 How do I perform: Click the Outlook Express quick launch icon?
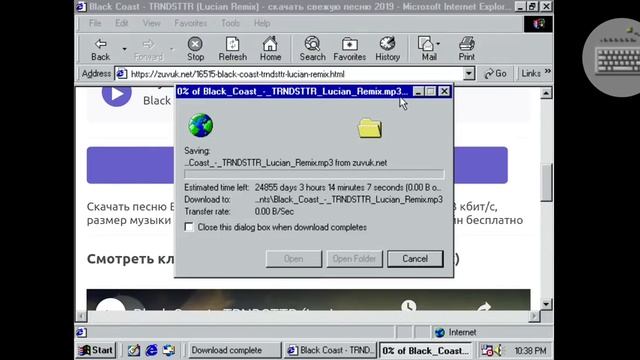tap(169, 350)
